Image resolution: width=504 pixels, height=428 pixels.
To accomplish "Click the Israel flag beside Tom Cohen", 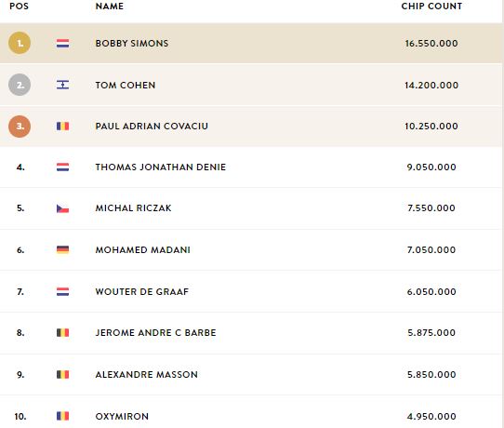I will point(62,85).
